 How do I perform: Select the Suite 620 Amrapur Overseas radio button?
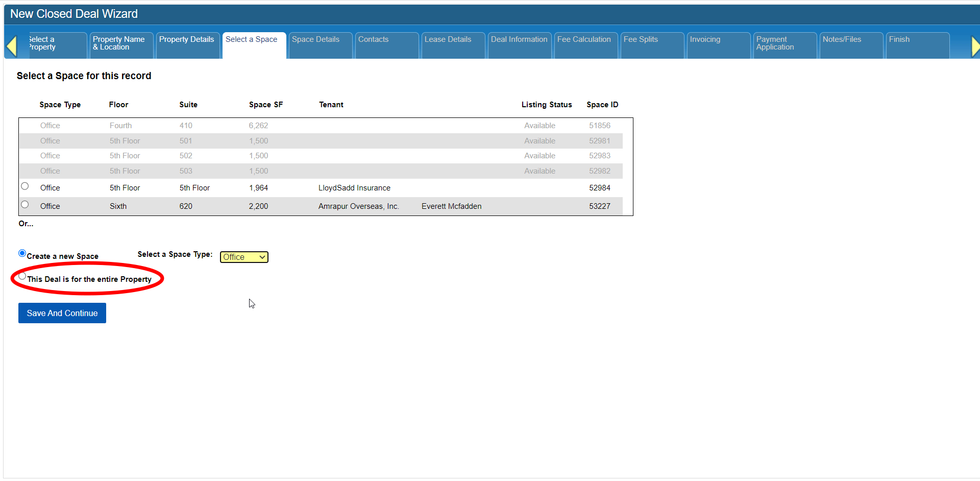tap(25, 205)
